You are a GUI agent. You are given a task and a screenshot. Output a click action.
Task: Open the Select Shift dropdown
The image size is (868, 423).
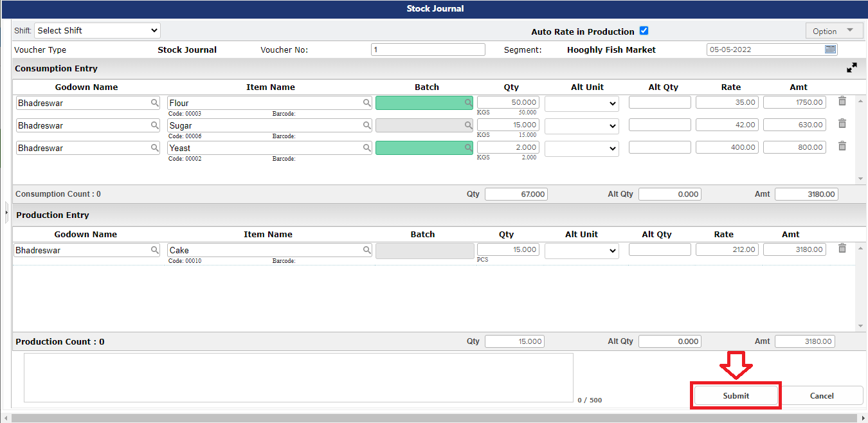97,30
